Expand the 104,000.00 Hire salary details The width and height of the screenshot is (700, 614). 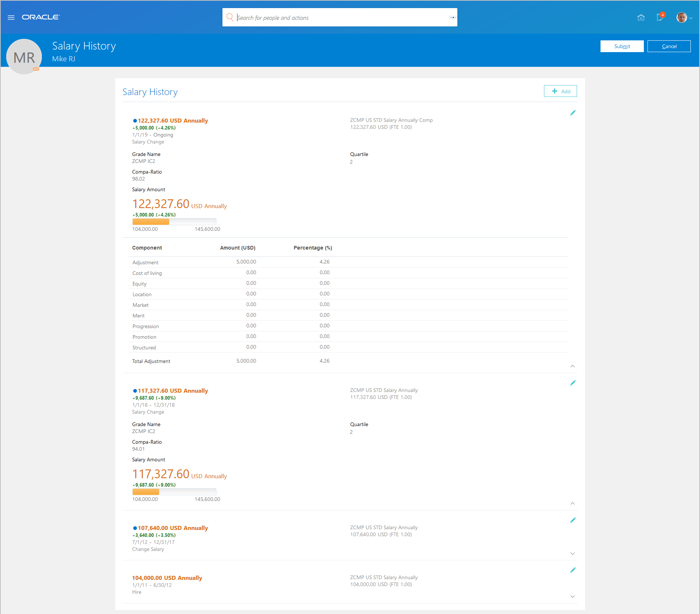pos(573,596)
